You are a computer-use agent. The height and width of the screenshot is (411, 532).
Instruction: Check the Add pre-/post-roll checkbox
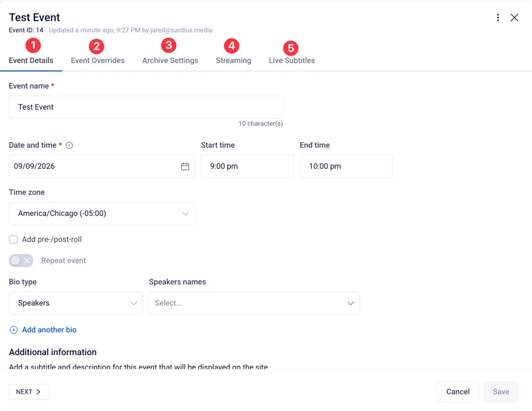(13, 239)
